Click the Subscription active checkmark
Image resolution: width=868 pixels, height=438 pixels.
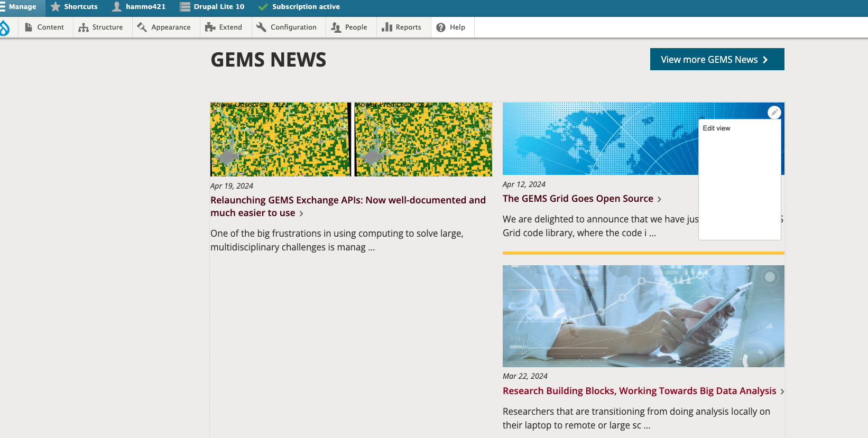(263, 7)
